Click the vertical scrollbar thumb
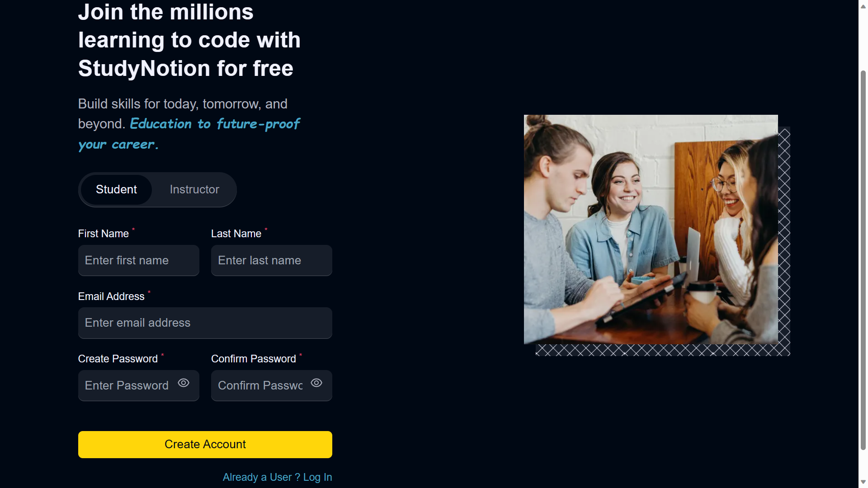 click(x=863, y=260)
